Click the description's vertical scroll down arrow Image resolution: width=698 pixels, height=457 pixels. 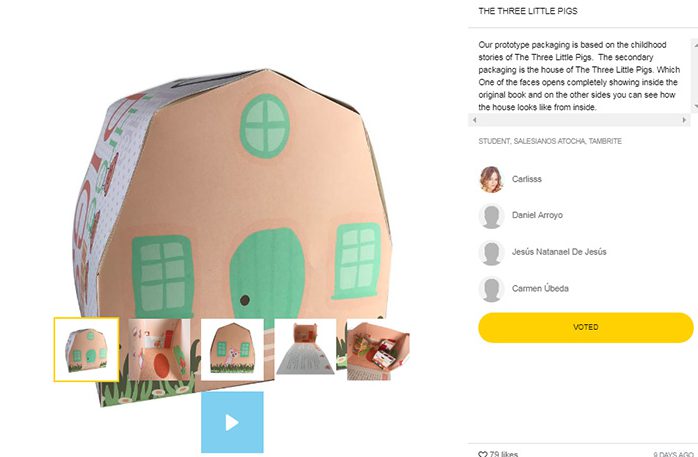click(x=695, y=107)
